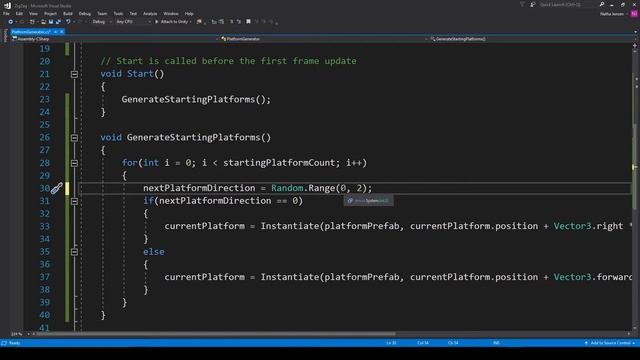Image resolution: width=640 pixels, height=360 pixels.
Task: Click the 'Start' method name on line 21
Action: (x=140, y=74)
